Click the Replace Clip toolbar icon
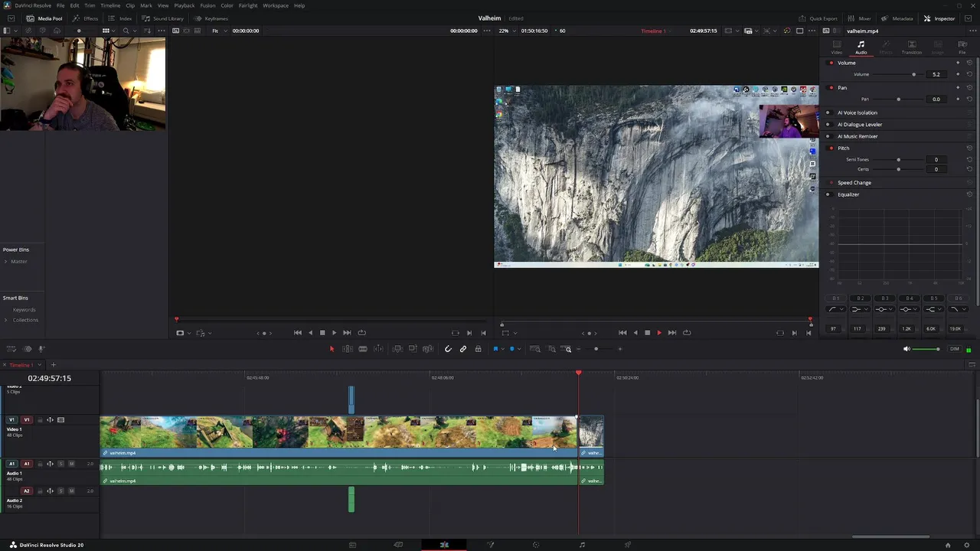980x551 pixels. click(428, 349)
